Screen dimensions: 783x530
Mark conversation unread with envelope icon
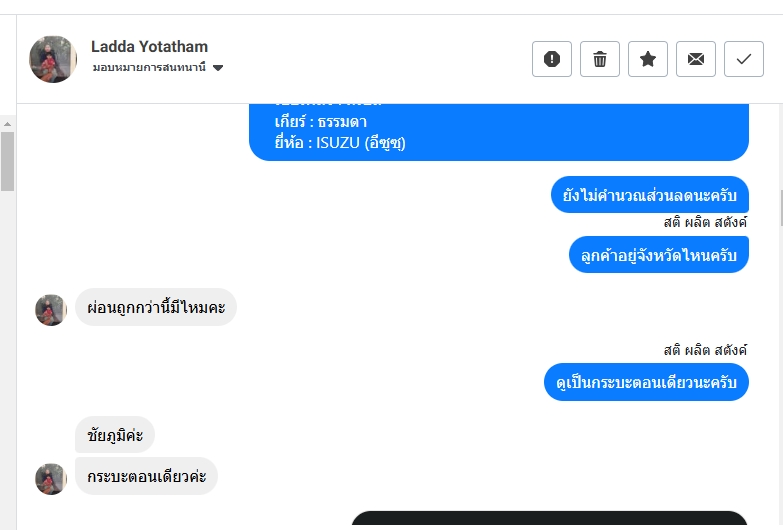click(696, 59)
